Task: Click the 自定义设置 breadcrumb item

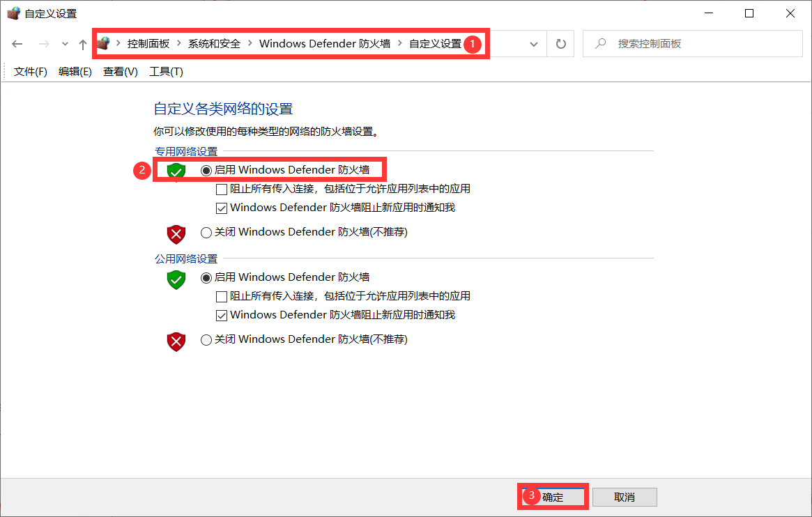Action: coord(435,43)
